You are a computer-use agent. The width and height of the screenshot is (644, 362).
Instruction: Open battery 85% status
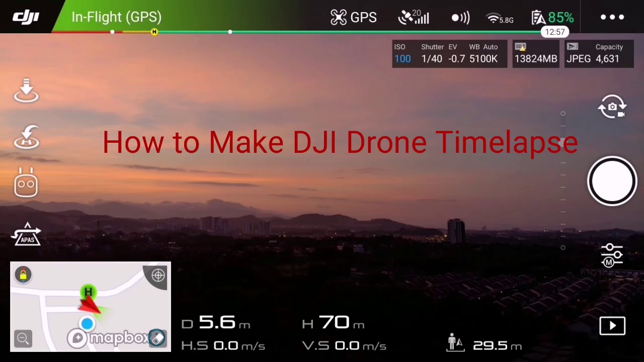point(552,18)
